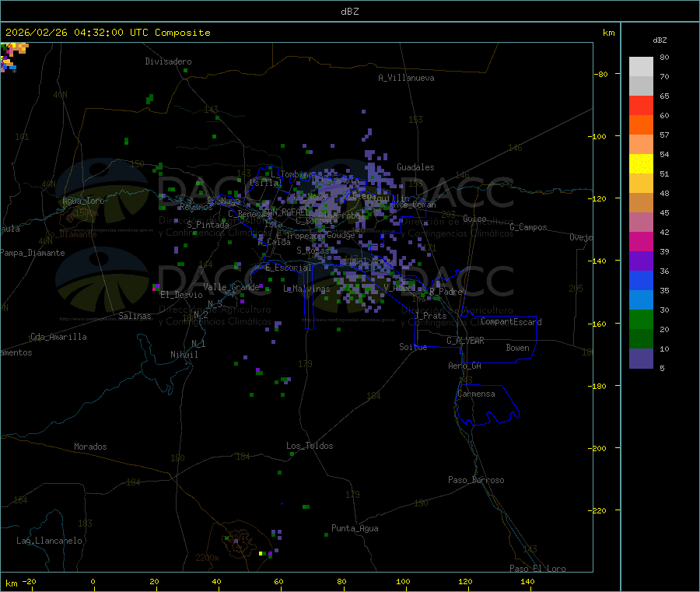Click the Soitue label
700x592 pixels.
pos(413,347)
